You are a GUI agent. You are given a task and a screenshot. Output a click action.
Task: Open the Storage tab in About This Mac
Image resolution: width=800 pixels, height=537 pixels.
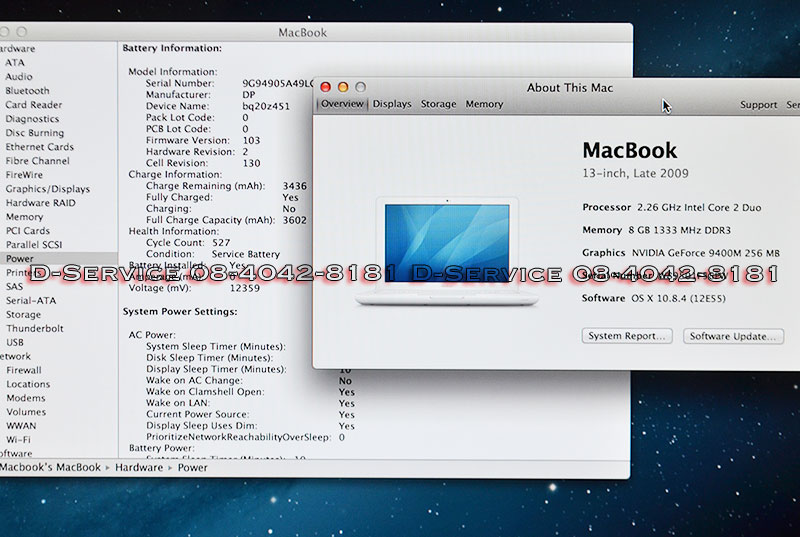[438, 104]
